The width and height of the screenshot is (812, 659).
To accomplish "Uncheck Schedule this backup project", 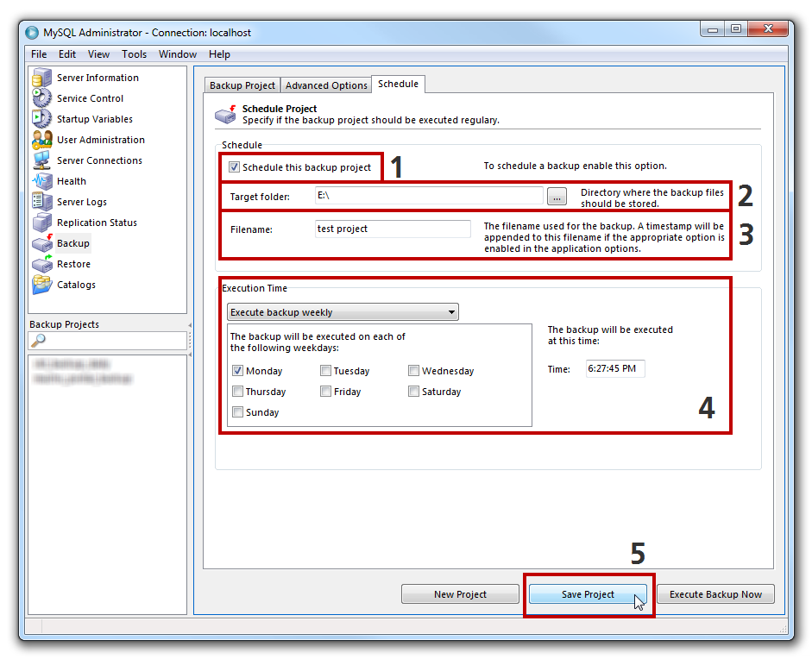I will coord(235,167).
